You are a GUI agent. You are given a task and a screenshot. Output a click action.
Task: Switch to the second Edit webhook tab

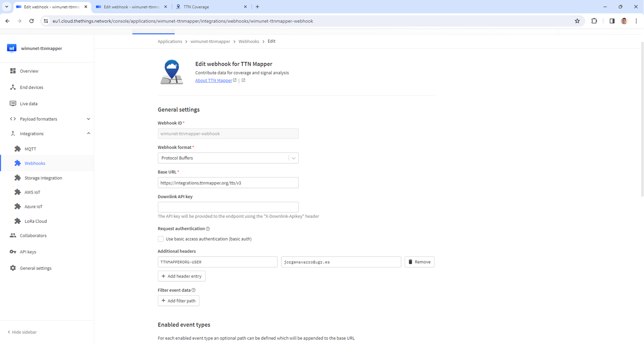(131, 7)
